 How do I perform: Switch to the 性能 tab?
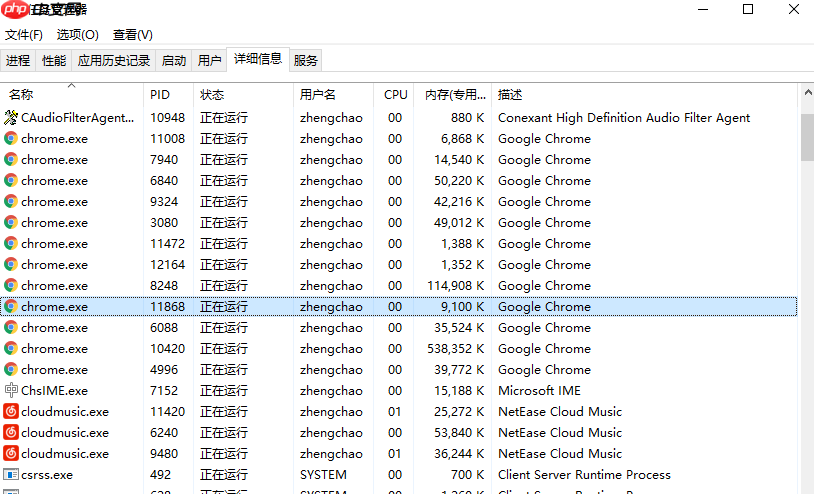point(54,61)
